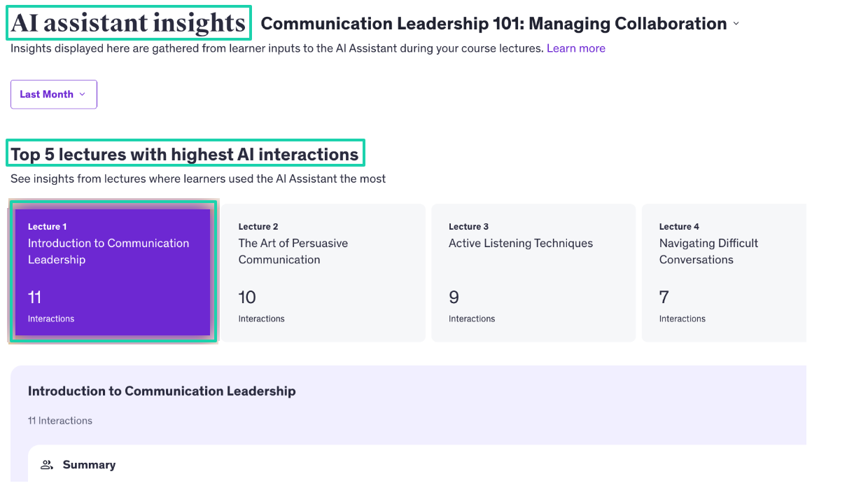Choose the Active Listening Techniques lecture card
The width and height of the screenshot is (868, 488).
tap(533, 273)
